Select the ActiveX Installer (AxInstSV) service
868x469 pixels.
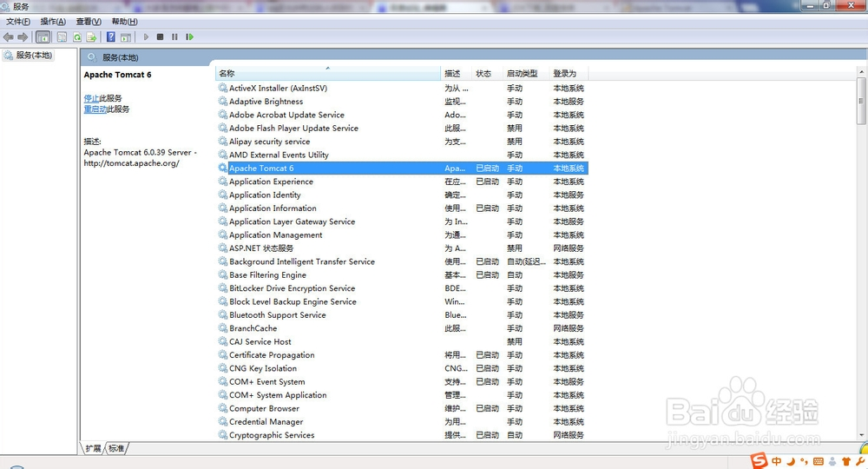coord(401,88)
